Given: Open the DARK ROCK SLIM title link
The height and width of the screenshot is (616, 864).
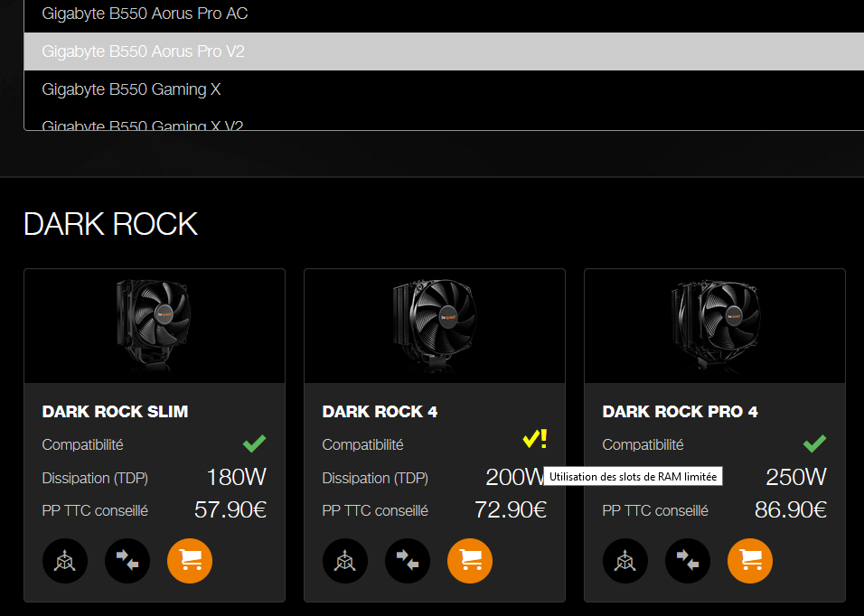Looking at the screenshot, I should (x=115, y=412).
